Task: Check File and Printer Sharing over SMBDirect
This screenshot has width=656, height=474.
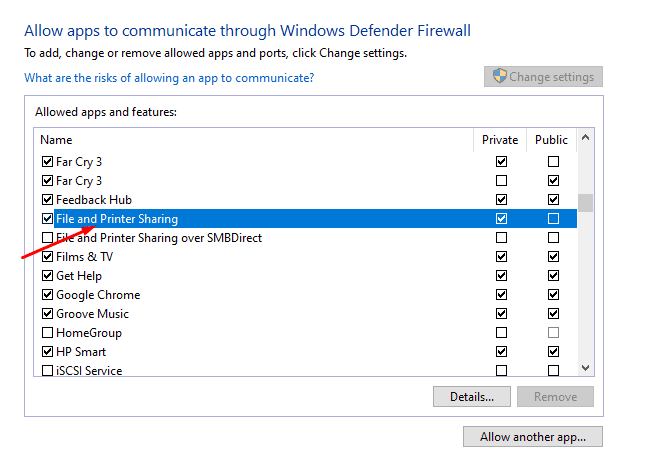Action: point(47,238)
